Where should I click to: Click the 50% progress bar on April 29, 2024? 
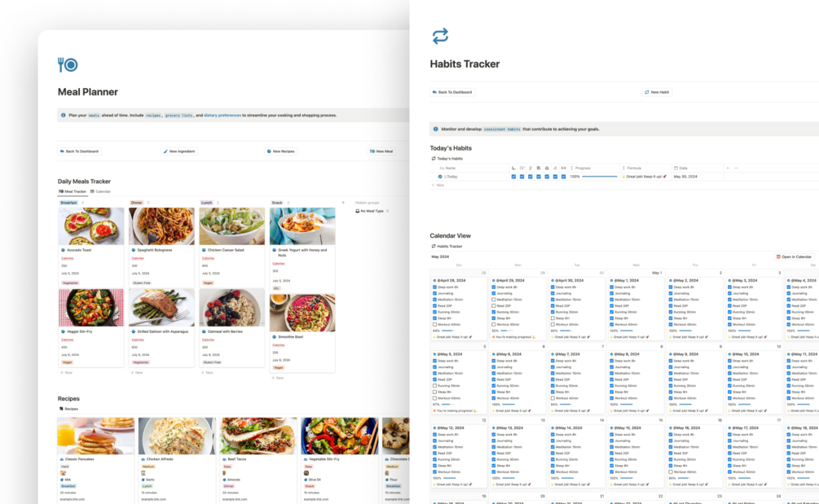tap(507, 331)
